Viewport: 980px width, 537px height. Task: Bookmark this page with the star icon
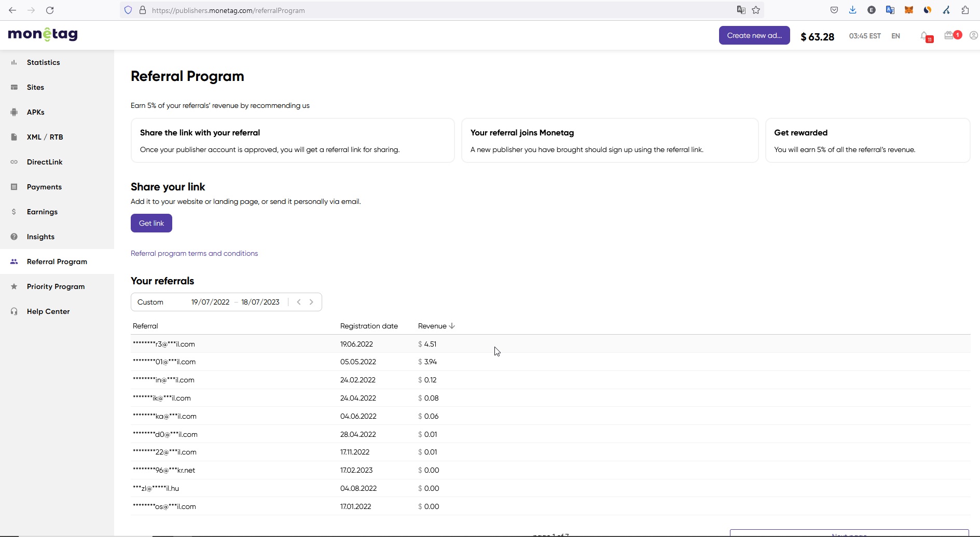pos(756,10)
